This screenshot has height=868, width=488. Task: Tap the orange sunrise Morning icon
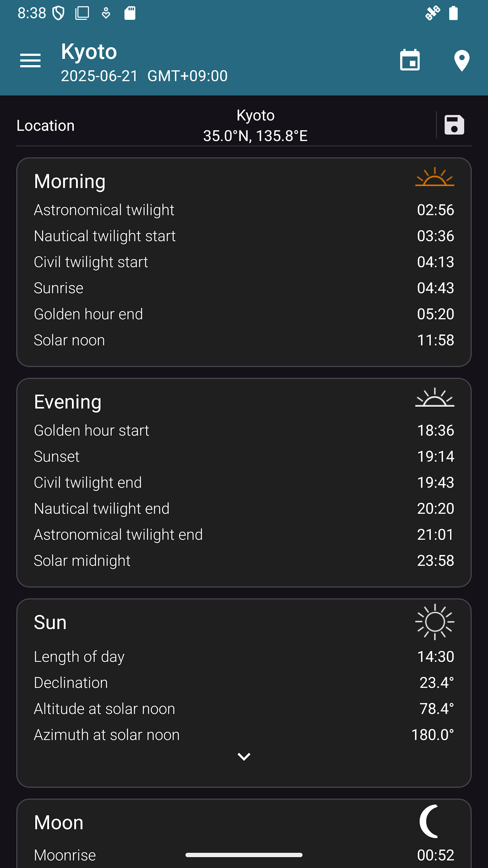pyautogui.click(x=434, y=177)
